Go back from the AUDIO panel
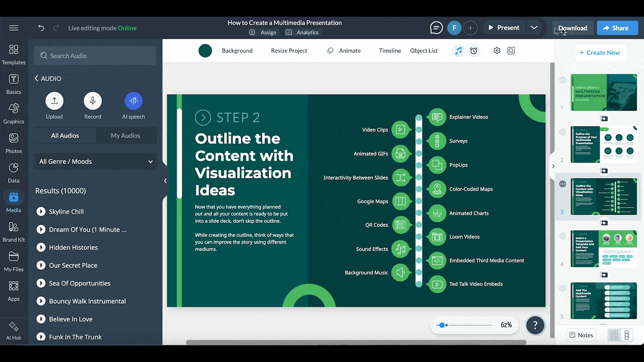Screen dimensions: 644x362 (x=36, y=78)
